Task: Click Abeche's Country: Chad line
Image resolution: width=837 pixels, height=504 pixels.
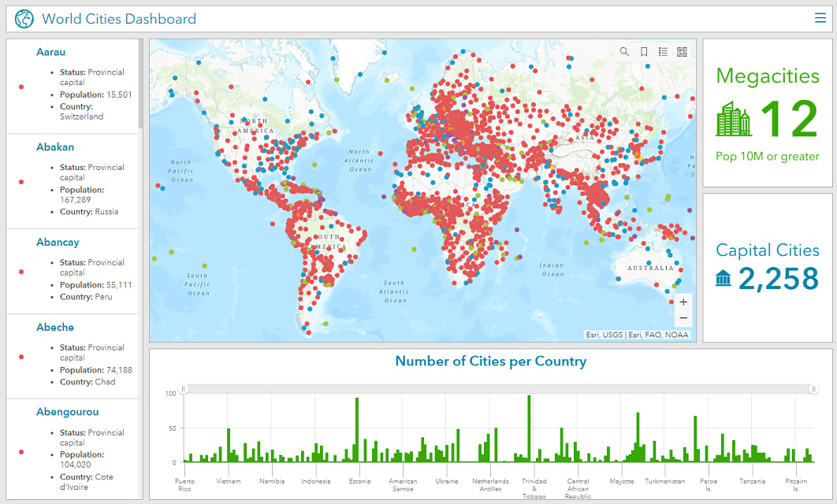Action: pos(87,382)
